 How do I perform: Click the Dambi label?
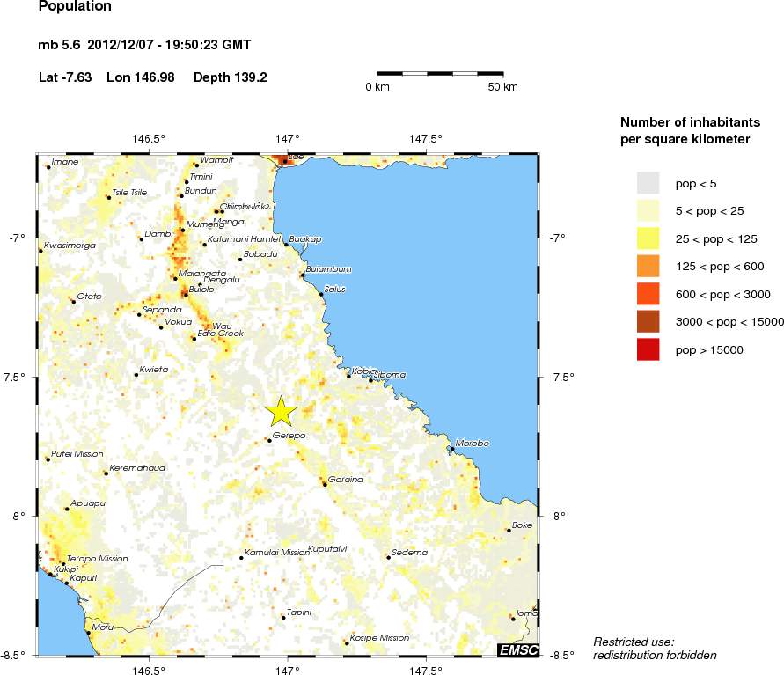(x=158, y=233)
